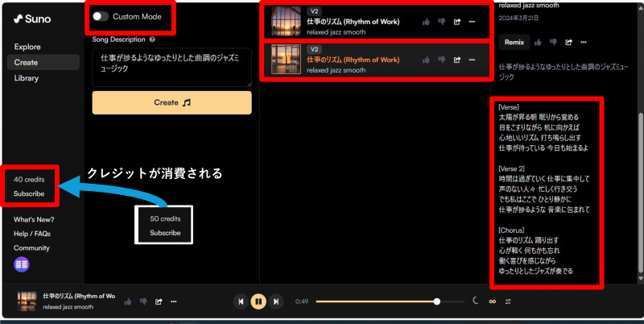Click the [Chorus] lyrics heading

(x=511, y=231)
